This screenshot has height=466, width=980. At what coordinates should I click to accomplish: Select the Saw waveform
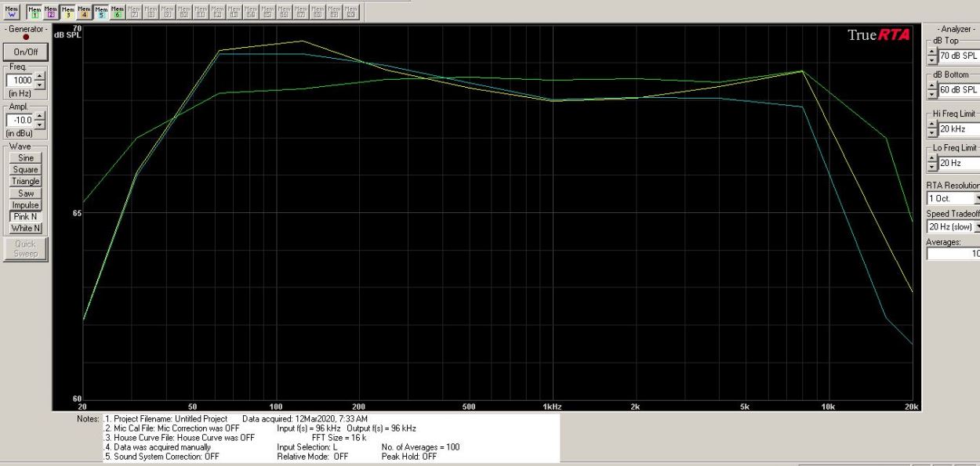(26, 193)
